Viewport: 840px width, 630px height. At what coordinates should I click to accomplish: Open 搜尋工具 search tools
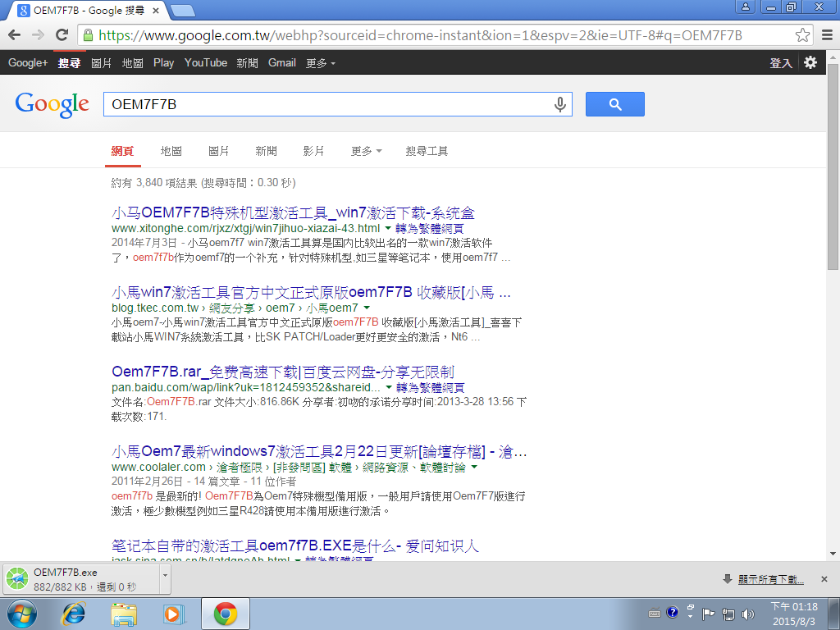point(427,151)
